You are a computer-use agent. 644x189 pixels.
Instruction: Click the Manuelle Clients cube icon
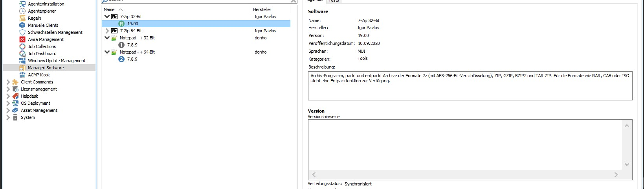tap(22, 25)
